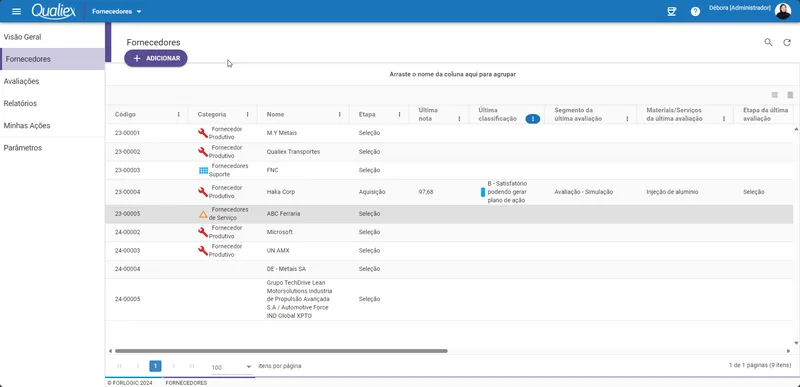Go to previous page of results

click(138, 366)
